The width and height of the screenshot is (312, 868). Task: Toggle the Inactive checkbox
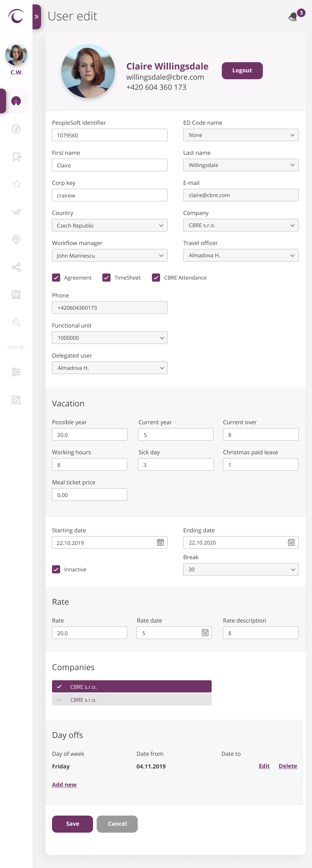click(x=56, y=570)
